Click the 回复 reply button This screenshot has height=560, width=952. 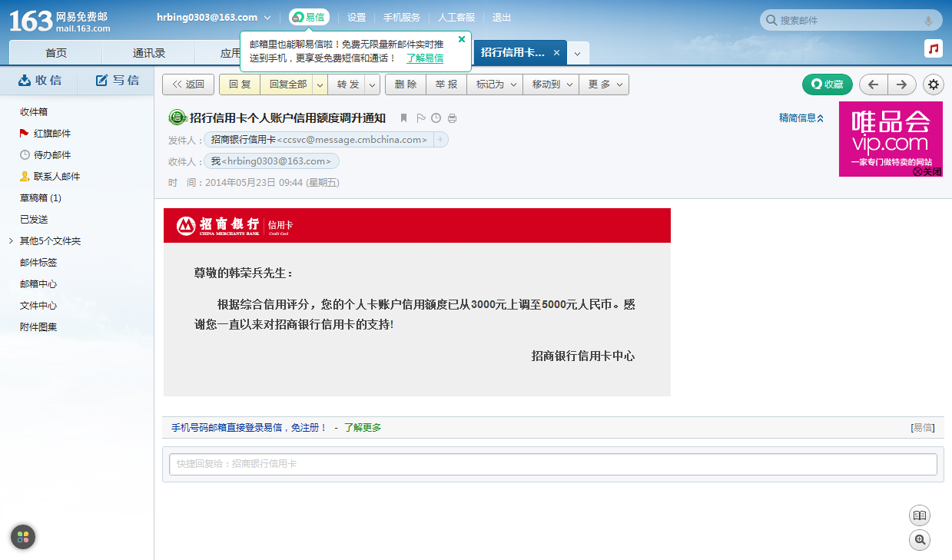(x=240, y=84)
